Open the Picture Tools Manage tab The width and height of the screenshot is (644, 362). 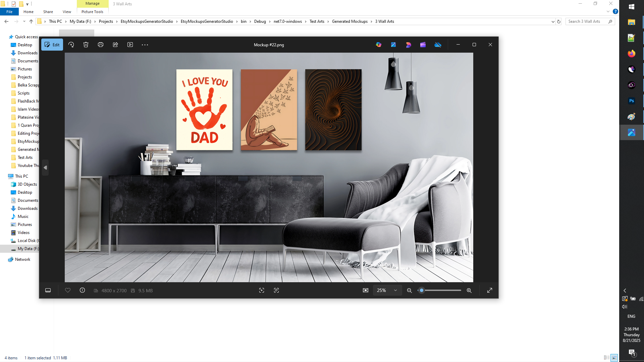92,3
